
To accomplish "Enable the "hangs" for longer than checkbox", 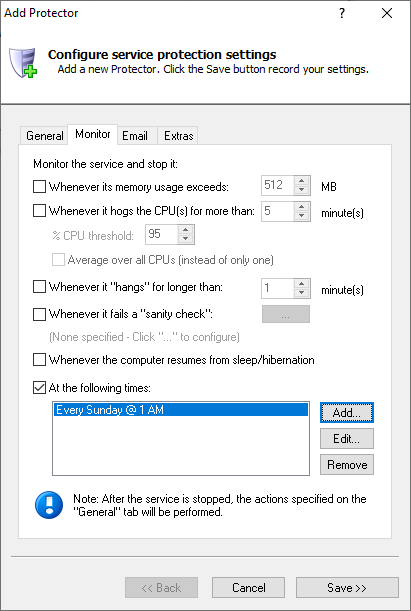I will pyautogui.click(x=39, y=287).
